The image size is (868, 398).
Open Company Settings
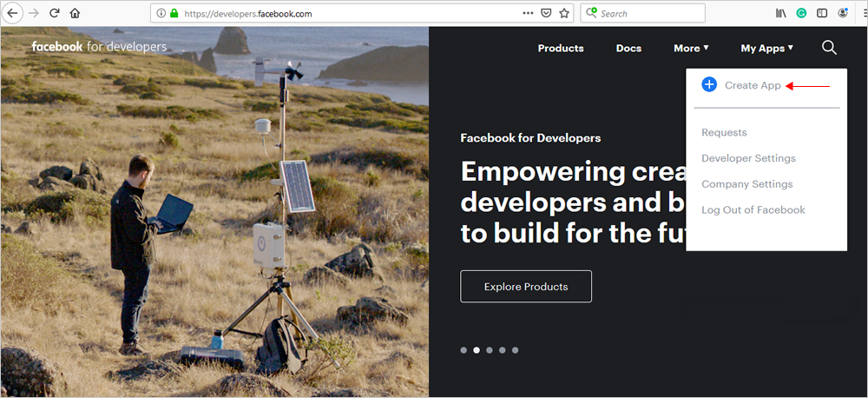pos(747,184)
